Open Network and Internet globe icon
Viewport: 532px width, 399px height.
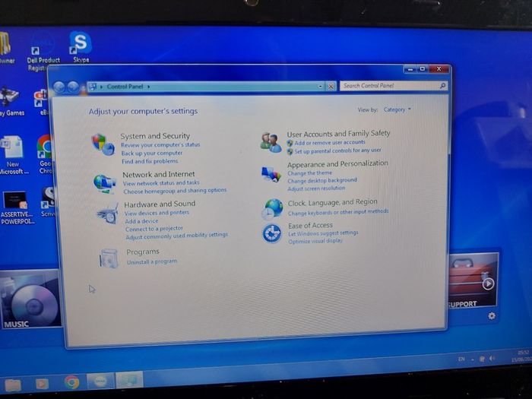pos(105,183)
